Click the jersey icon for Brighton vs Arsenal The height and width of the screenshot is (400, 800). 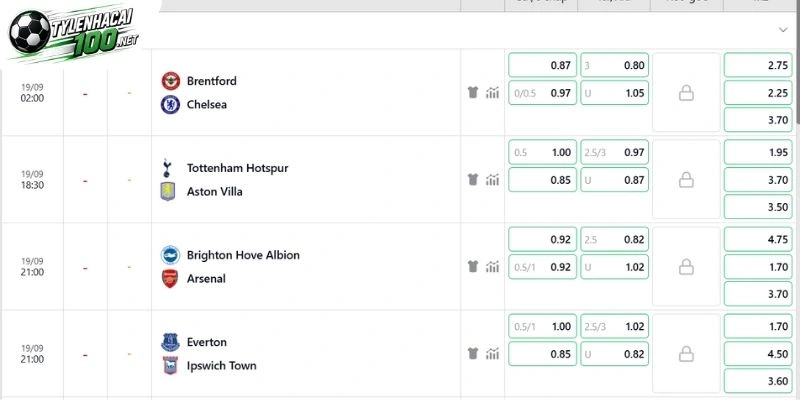point(473,266)
